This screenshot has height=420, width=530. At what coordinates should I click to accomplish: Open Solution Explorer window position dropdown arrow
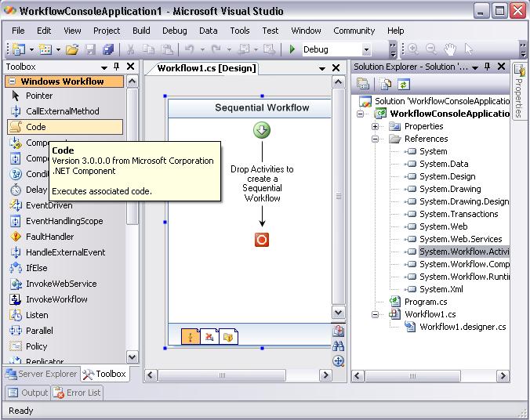[x=475, y=67]
